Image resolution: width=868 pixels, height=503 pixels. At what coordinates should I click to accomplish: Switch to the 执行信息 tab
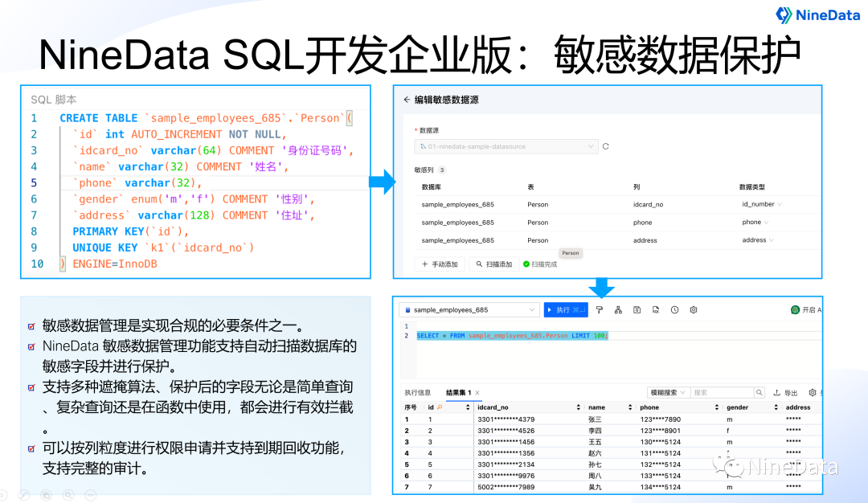tap(417, 393)
